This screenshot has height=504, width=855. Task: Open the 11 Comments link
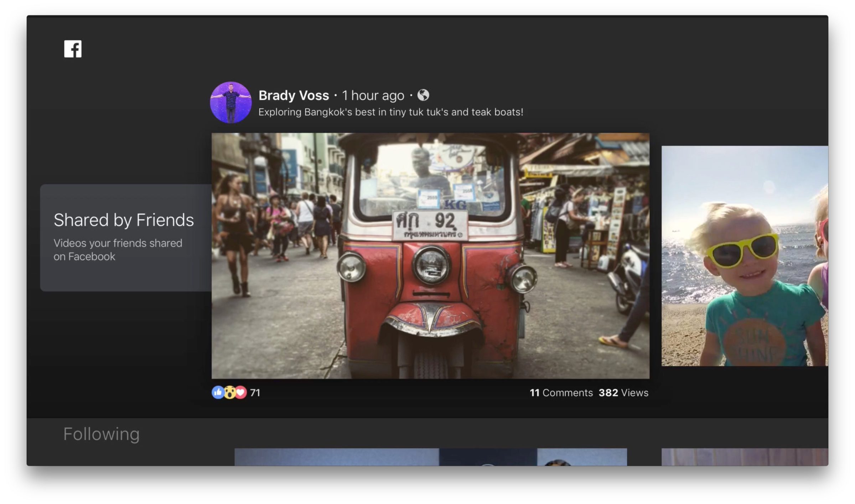click(x=561, y=393)
